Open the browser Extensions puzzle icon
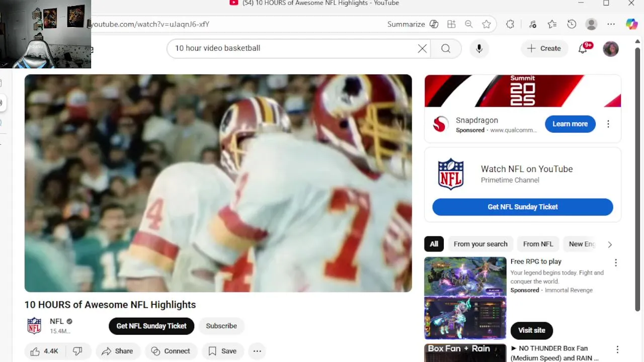The height and width of the screenshot is (362, 644). (510, 24)
